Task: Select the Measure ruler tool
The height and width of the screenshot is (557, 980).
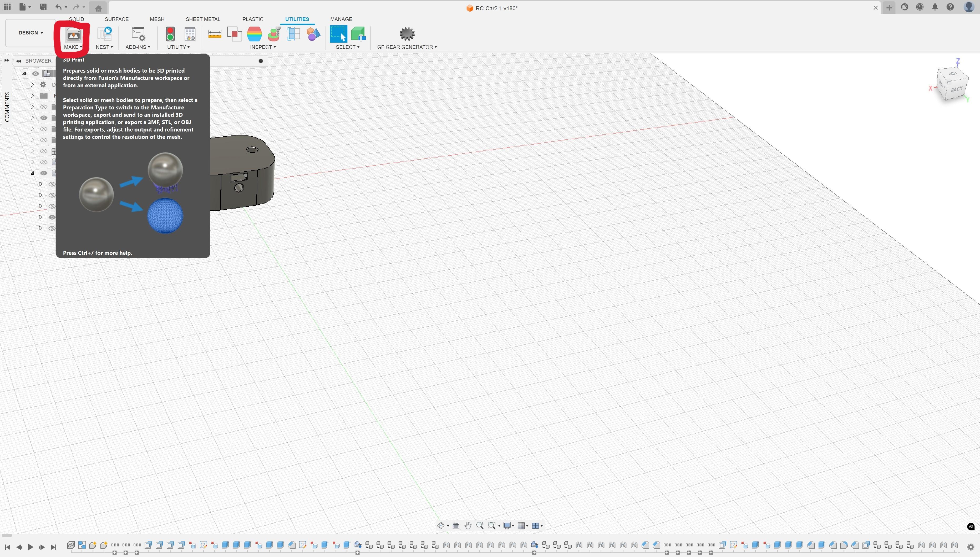Action: pyautogui.click(x=215, y=34)
